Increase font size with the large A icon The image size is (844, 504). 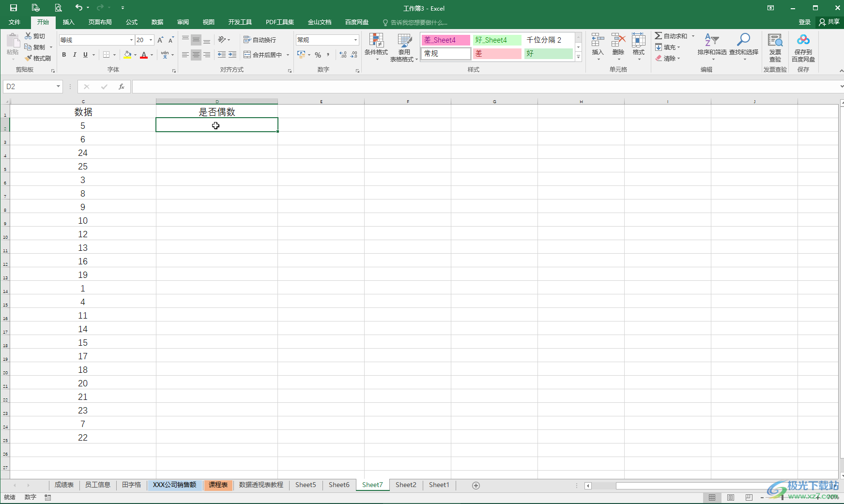click(x=160, y=40)
